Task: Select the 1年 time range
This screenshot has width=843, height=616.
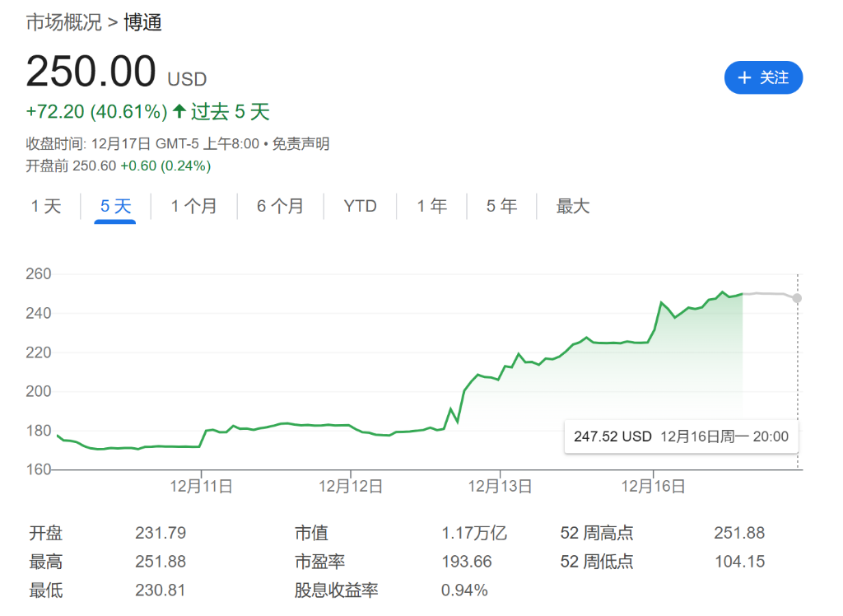Action: [431, 207]
